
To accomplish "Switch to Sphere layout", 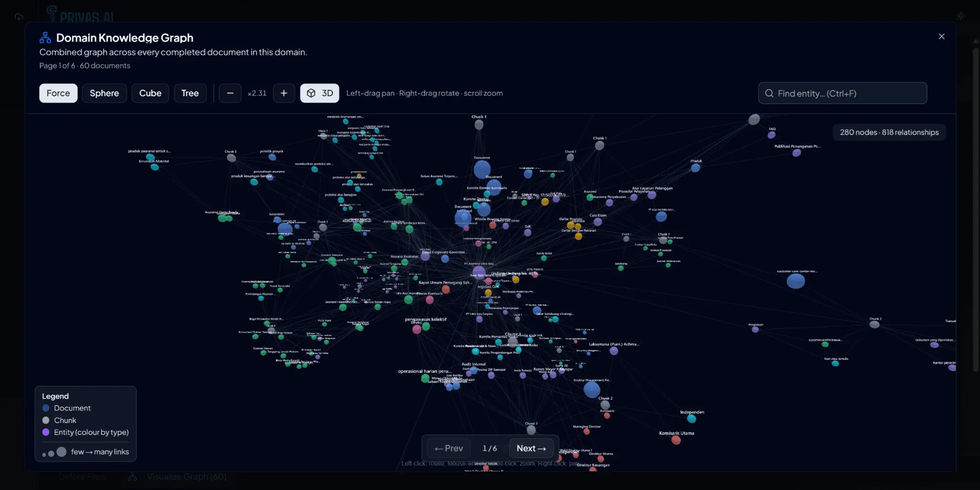I will click(x=104, y=93).
